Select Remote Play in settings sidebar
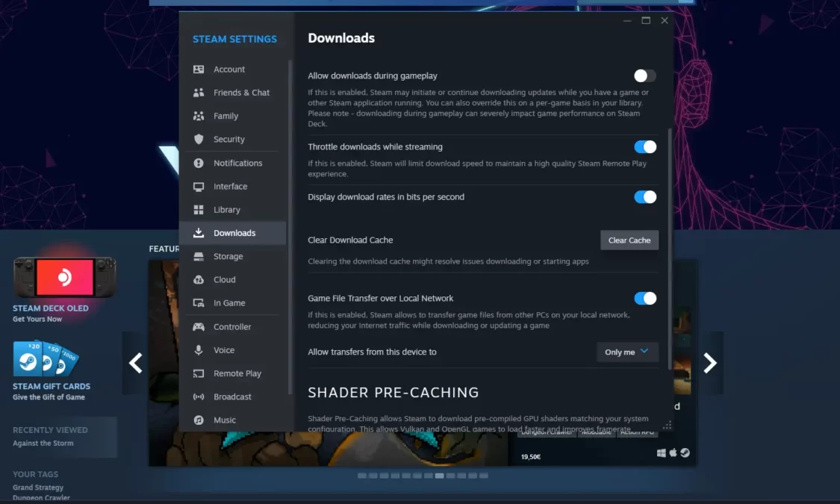The width and height of the screenshot is (840, 504). click(232, 373)
